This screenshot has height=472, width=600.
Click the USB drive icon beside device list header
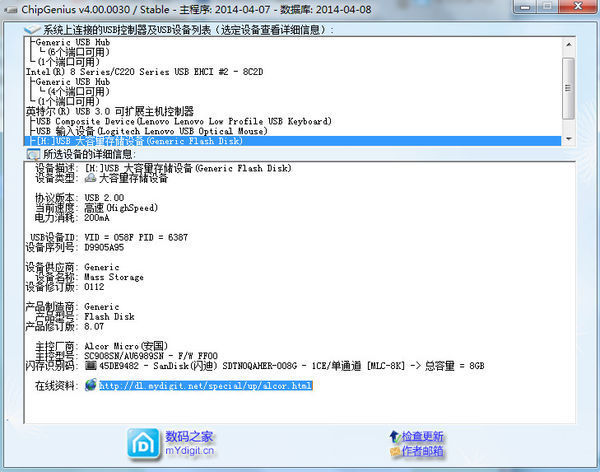(x=33, y=30)
